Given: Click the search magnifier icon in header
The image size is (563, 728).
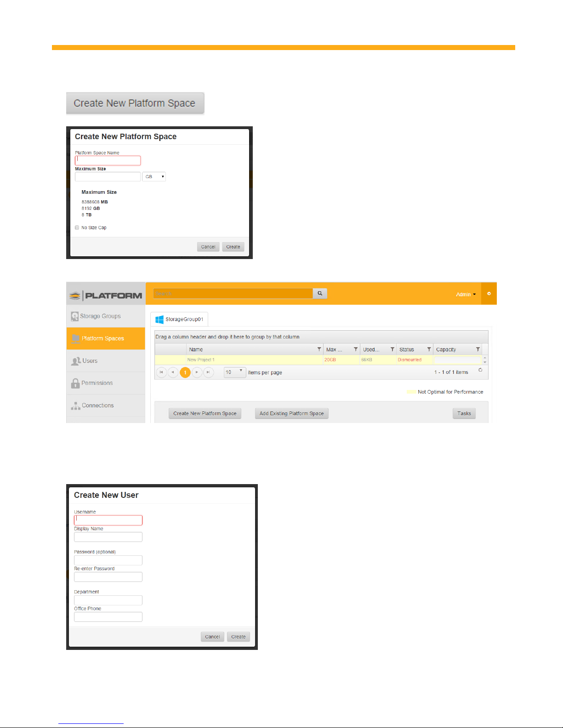Looking at the screenshot, I should [x=319, y=293].
